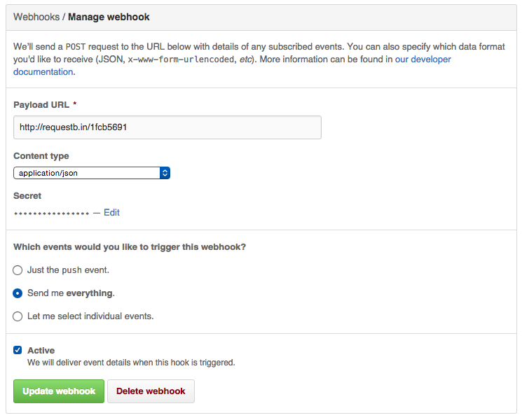Click the 'We will deliver event details' description text
This screenshot has height=420, width=522.
(x=131, y=363)
